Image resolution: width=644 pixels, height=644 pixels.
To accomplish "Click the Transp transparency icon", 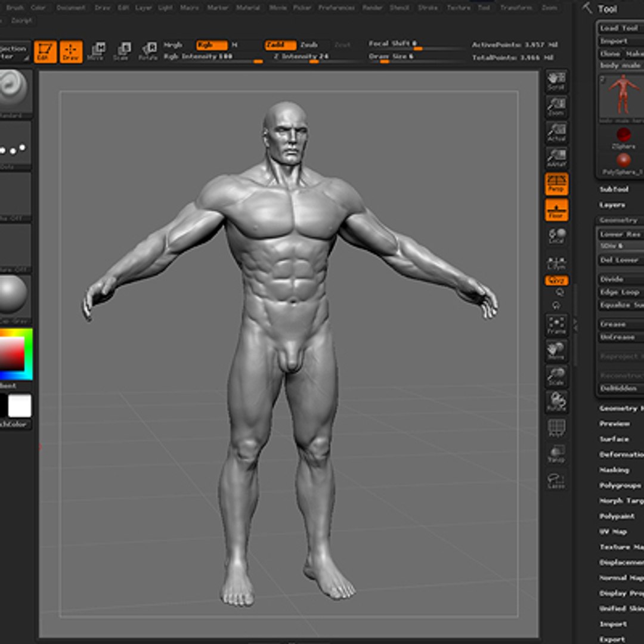I will 556,454.
